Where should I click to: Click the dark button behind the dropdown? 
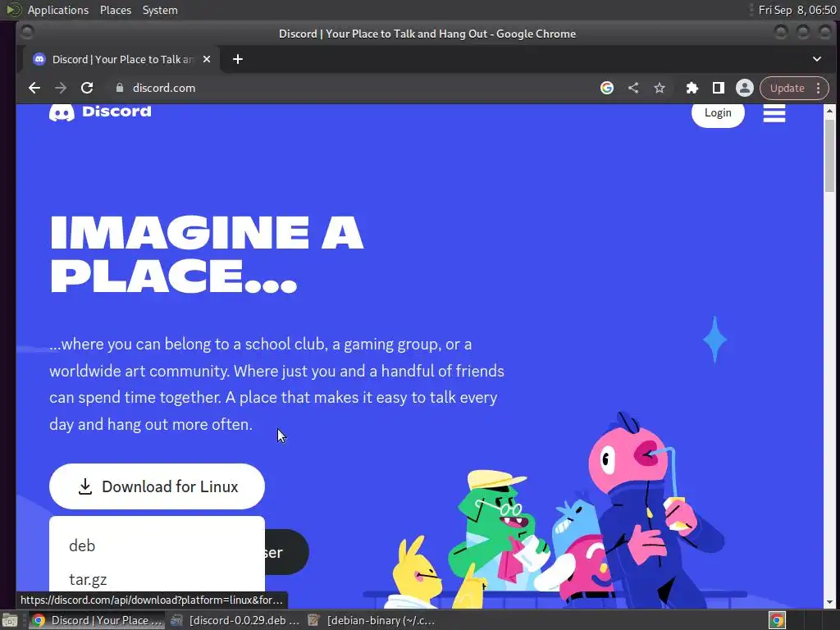[286, 552]
